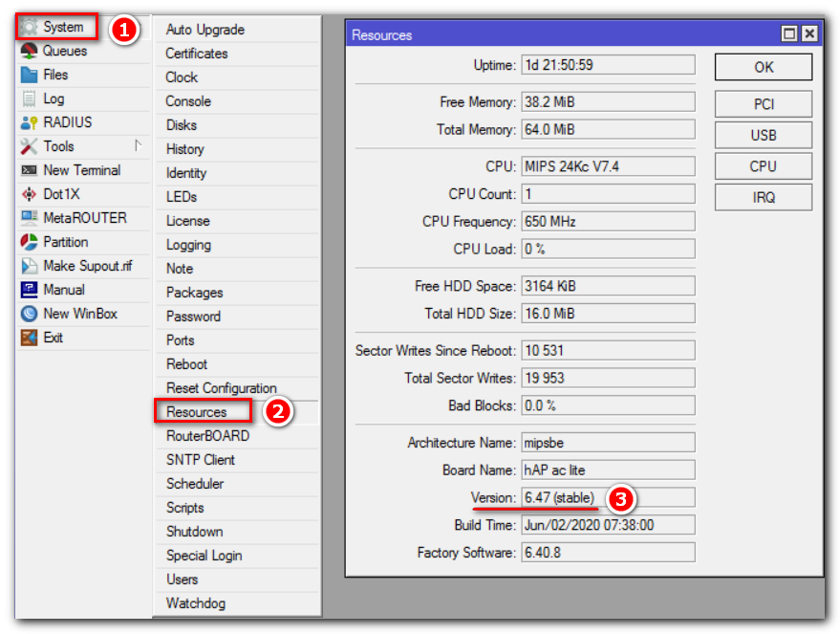Click the System gear icon

29,27
